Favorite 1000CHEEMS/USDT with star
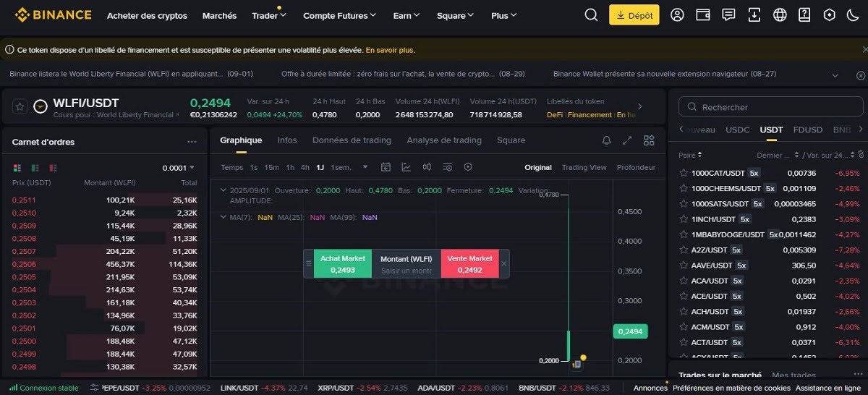868x395 pixels. click(x=683, y=188)
